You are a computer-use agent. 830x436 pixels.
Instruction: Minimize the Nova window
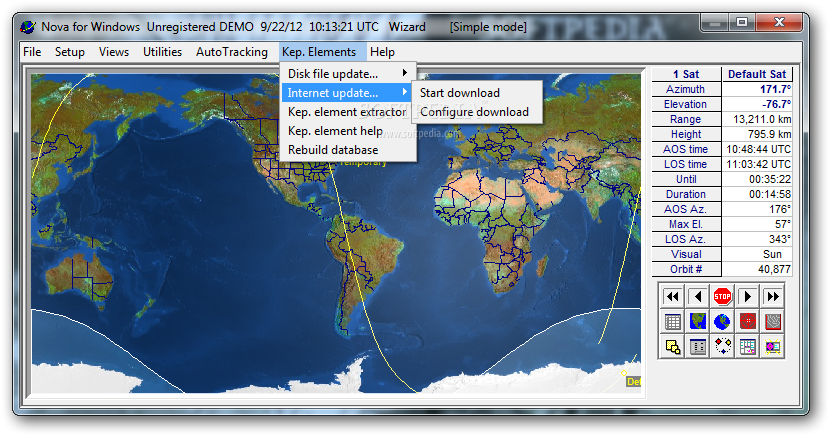(x=716, y=22)
